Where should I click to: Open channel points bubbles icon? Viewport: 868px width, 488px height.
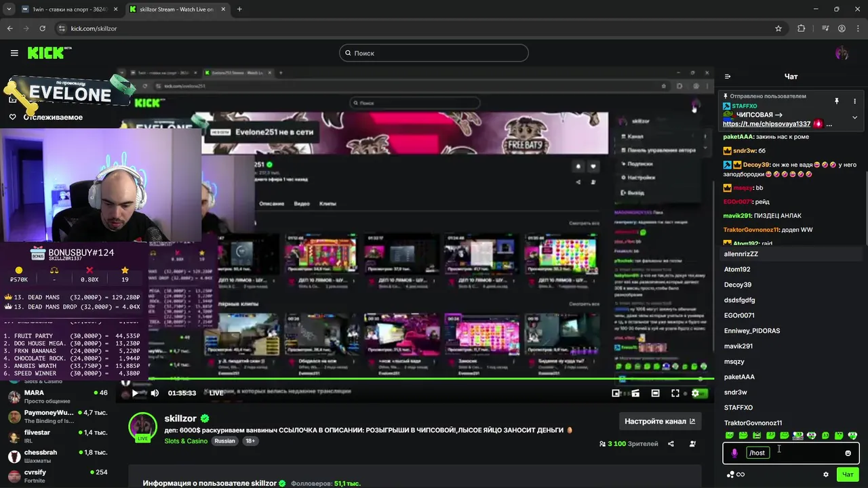tap(730, 474)
